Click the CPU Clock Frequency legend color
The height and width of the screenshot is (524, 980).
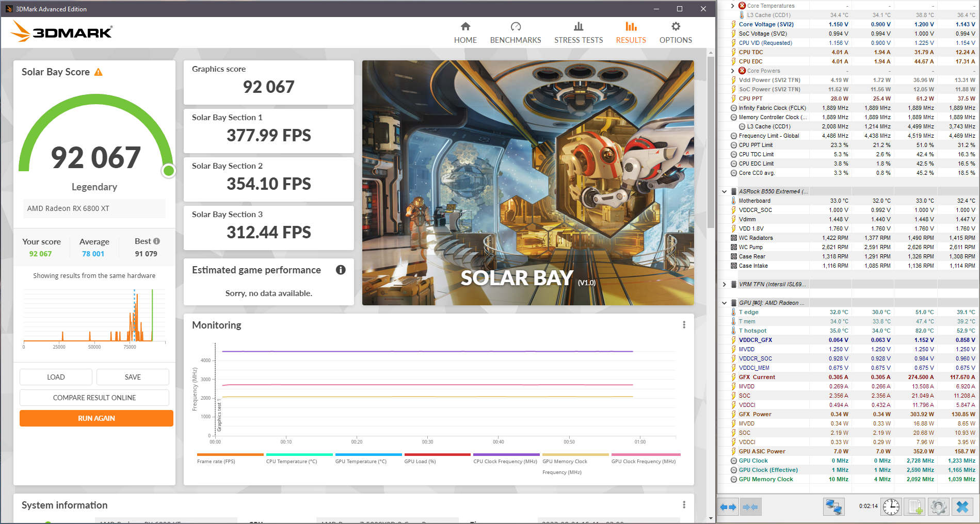(507, 455)
